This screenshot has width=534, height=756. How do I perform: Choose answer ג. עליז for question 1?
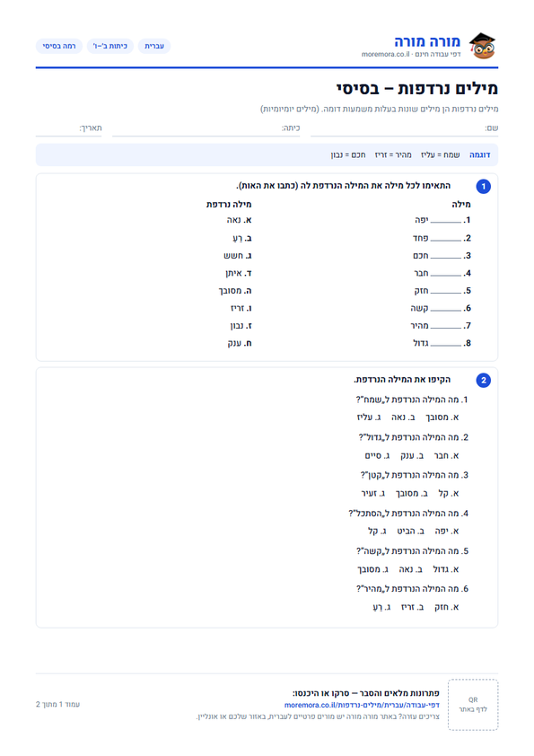(369, 418)
